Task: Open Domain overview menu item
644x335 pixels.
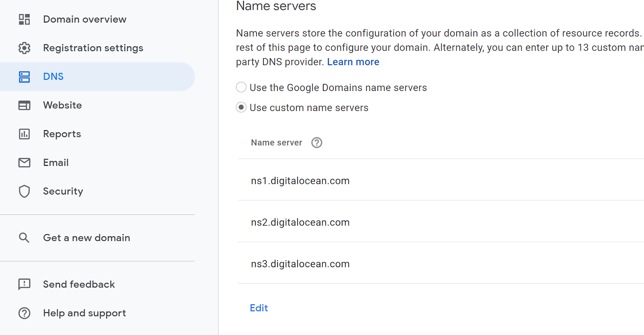Action: [x=85, y=19]
